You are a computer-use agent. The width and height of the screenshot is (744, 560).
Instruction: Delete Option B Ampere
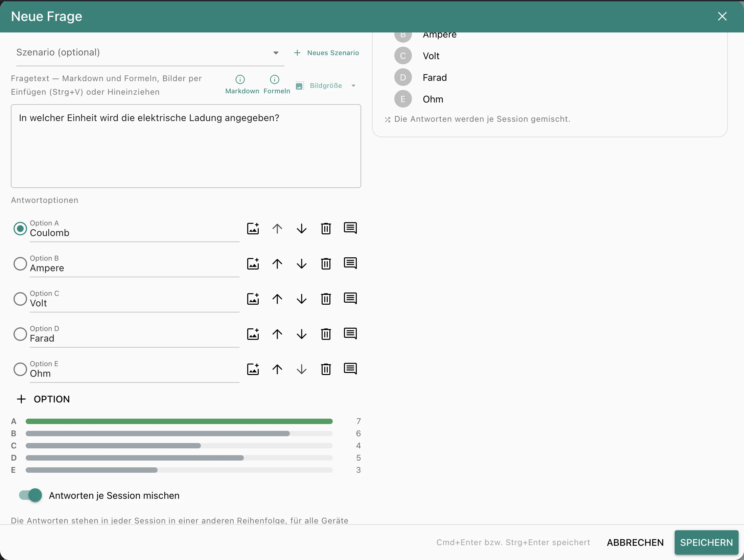pos(326,264)
